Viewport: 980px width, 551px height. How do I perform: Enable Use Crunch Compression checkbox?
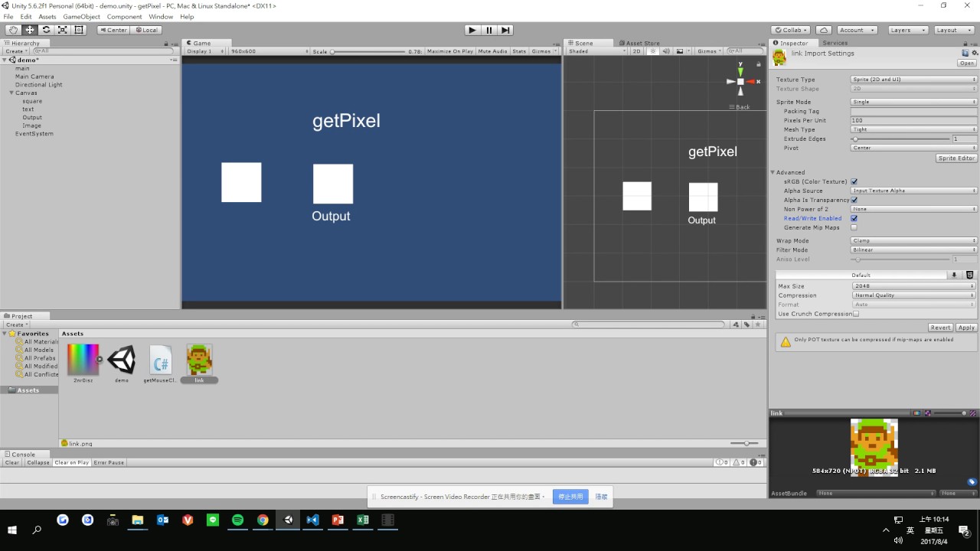coord(856,314)
